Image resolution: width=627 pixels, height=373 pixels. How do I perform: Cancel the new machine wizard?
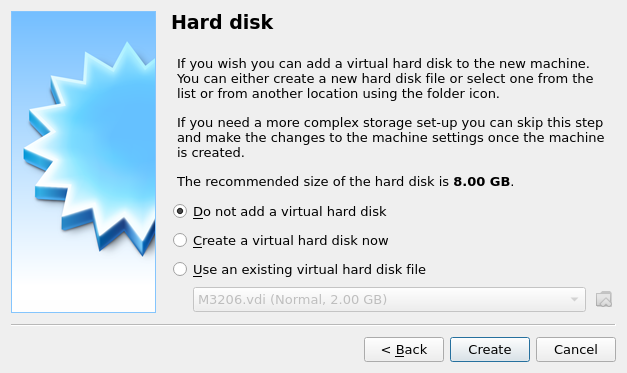point(576,349)
